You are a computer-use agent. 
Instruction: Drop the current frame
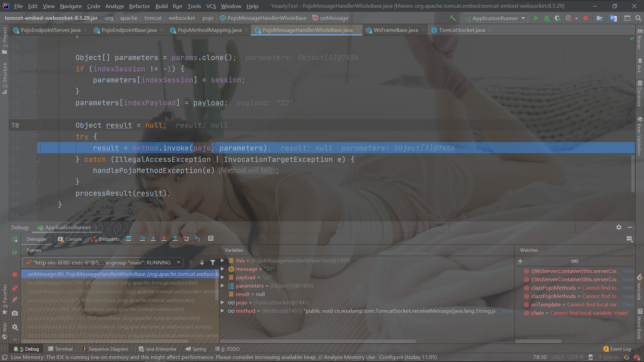tap(186, 239)
